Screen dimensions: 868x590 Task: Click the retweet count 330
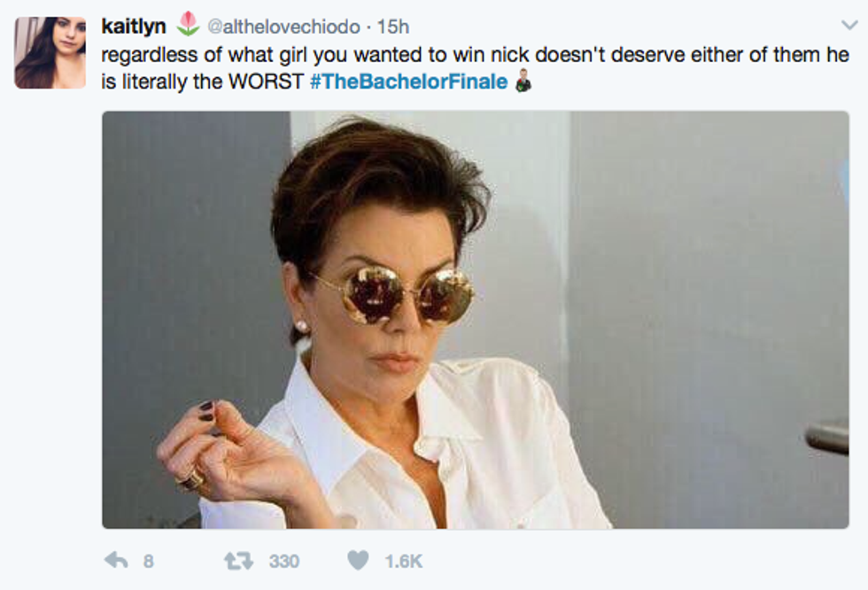(x=284, y=562)
